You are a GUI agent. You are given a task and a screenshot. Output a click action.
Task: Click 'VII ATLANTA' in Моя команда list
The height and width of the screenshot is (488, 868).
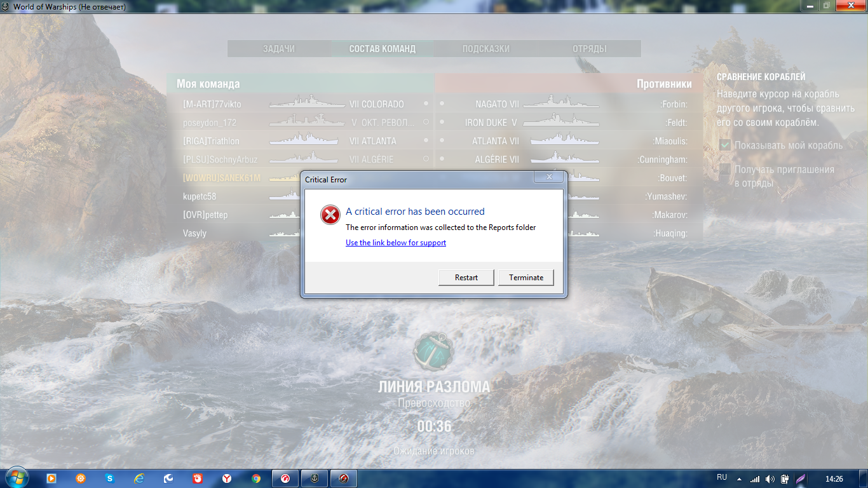click(x=372, y=141)
